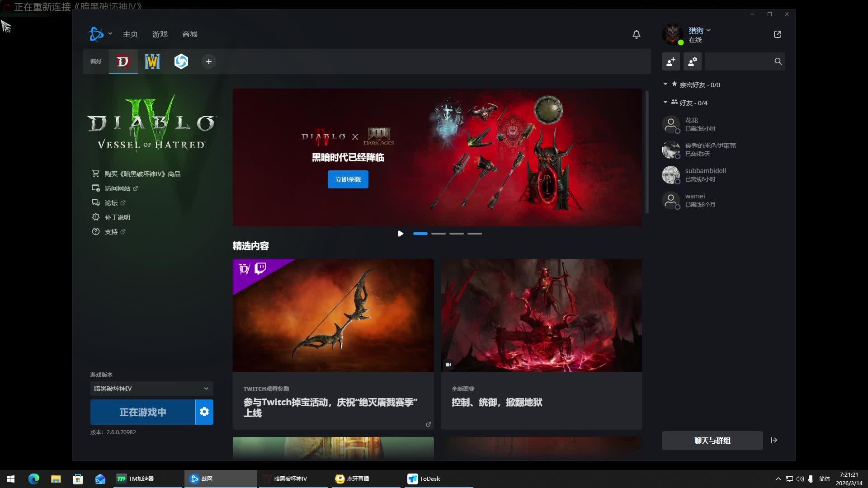Play the banner carousel slideshow
This screenshot has height=488, width=868.
click(x=401, y=234)
